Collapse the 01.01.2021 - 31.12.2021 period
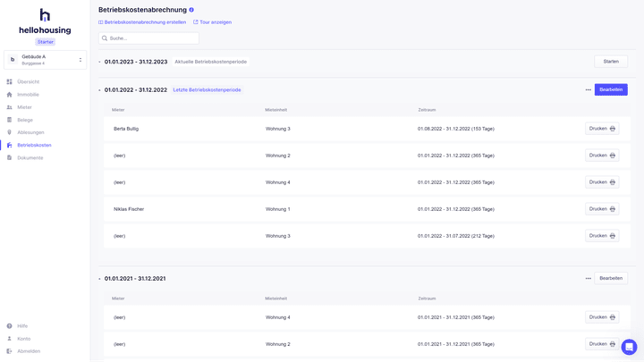 (99, 279)
